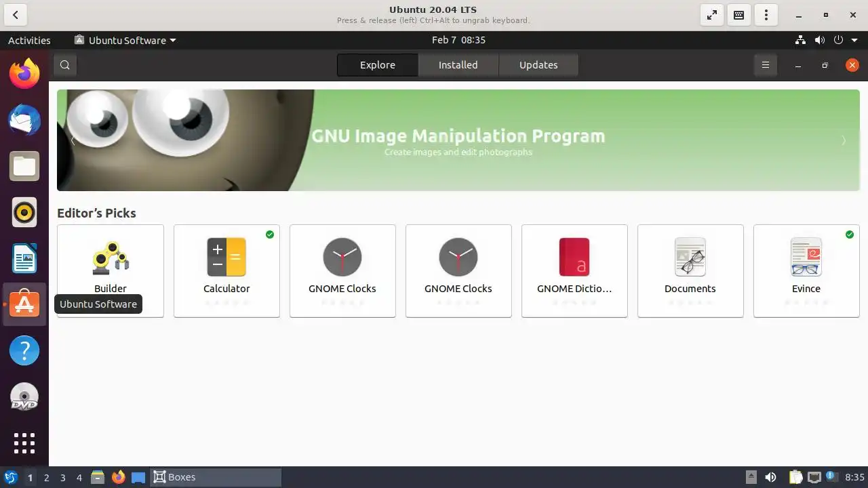Launch Firefox from the Ubuntu dock

(24, 73)
